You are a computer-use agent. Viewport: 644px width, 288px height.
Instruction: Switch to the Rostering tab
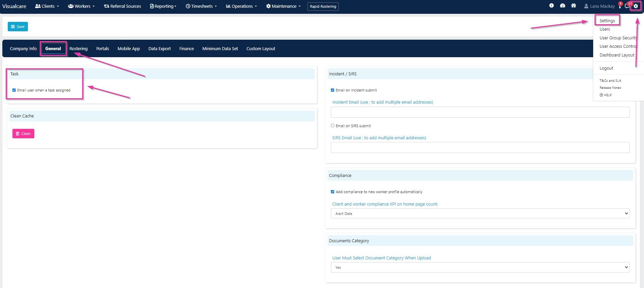pos(78,48)
